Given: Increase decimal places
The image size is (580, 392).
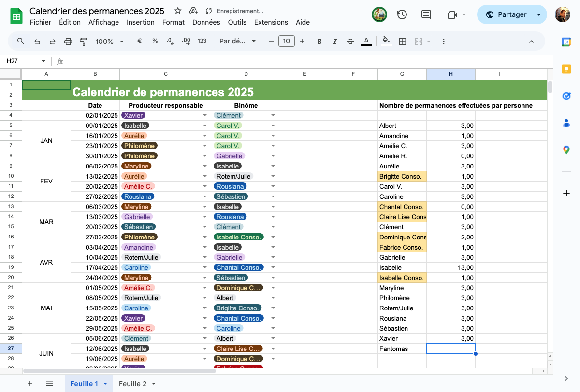Looking at the screenshot, I should [186, 42].
